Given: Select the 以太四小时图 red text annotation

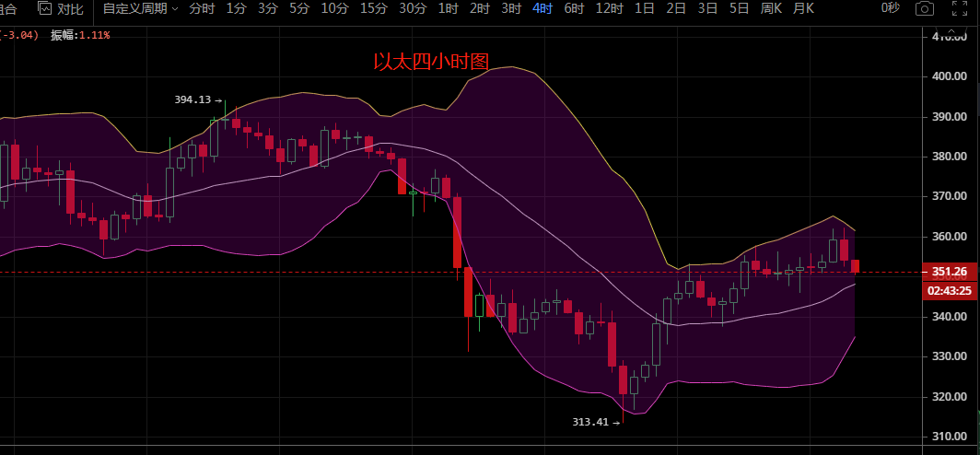Looking at the screenshot, I should coord(431,61).
